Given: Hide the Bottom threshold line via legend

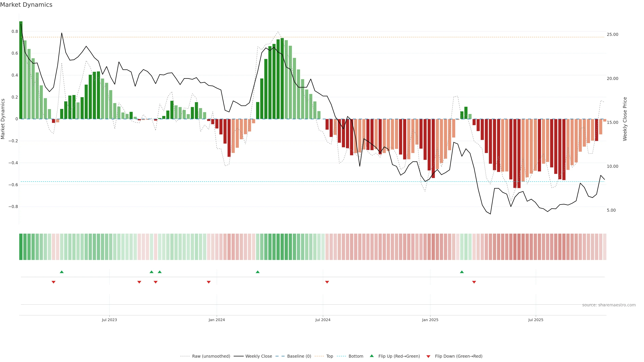Looking at the screenshot, I should [x=356, y=356].
